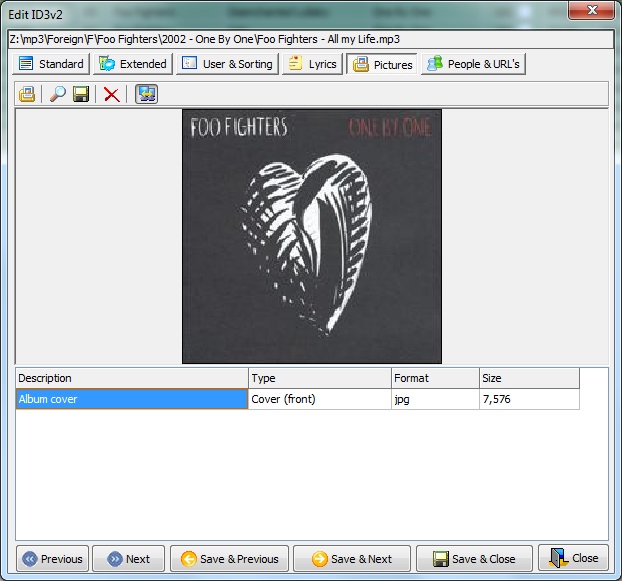Select the Lyrics tab
This screenshot has height=581, width=622.
tap(312, 64)
